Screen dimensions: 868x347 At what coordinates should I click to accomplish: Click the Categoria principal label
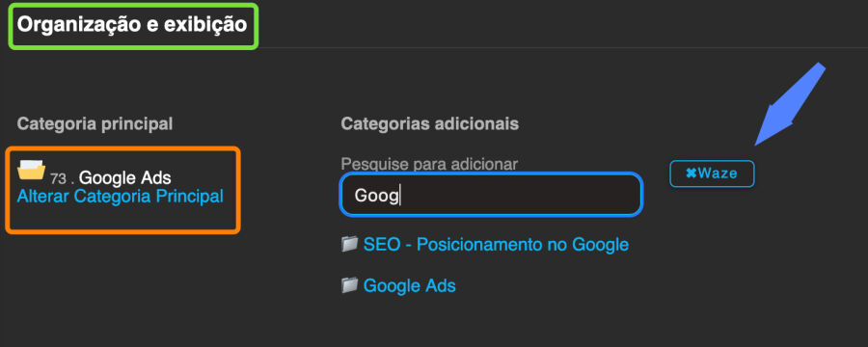(x=95, y=124)
